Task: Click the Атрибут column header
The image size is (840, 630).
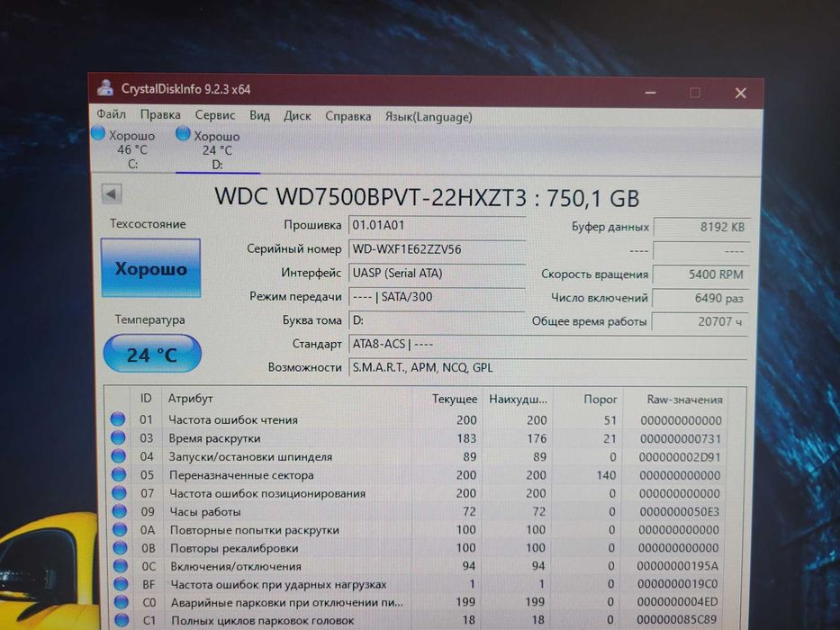Action: click(190, 398)
